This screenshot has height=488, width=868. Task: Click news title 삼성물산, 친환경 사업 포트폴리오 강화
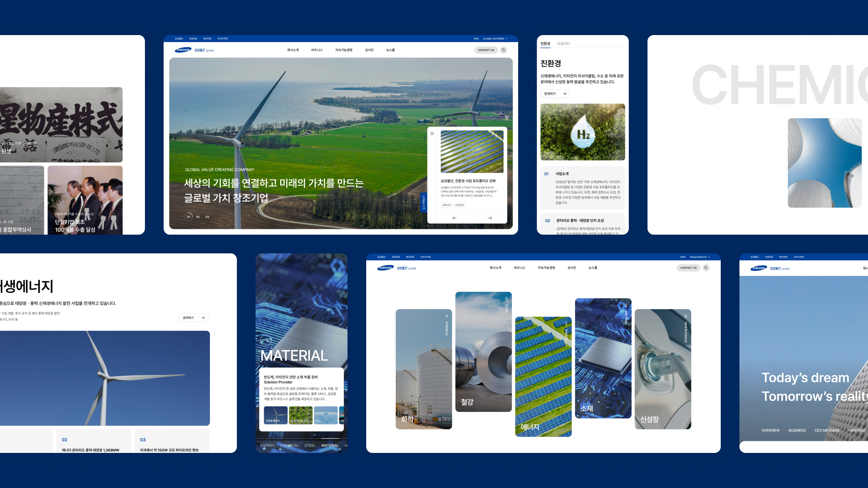(468, 181)
